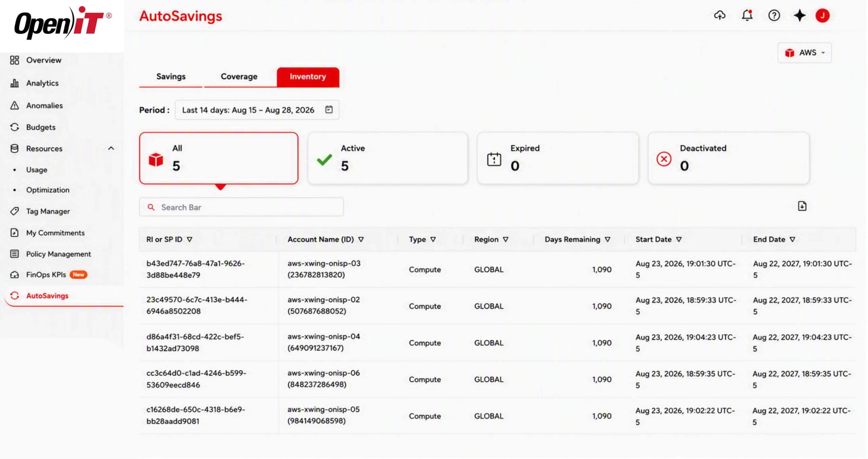Click the AutoSavings page title

pyautogui.click(x=181, y=16)
